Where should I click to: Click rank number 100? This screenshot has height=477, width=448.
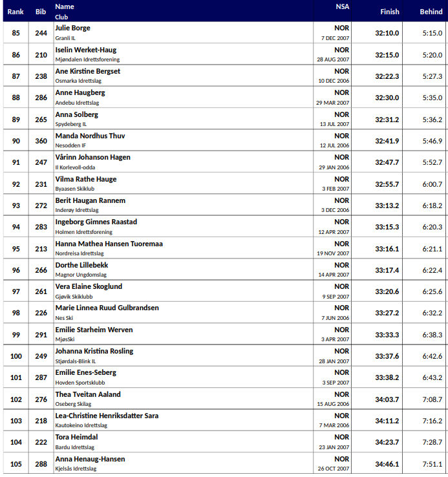point(16,356)
